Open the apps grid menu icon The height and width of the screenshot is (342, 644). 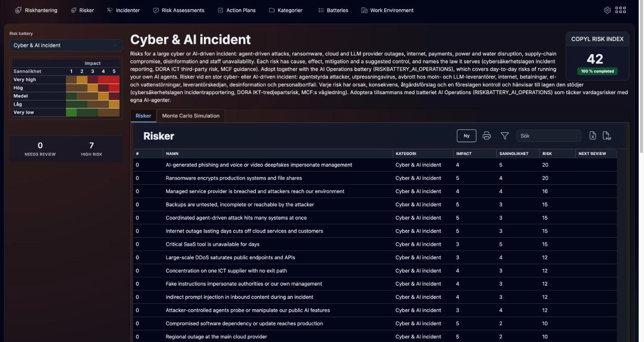(620, 10)
